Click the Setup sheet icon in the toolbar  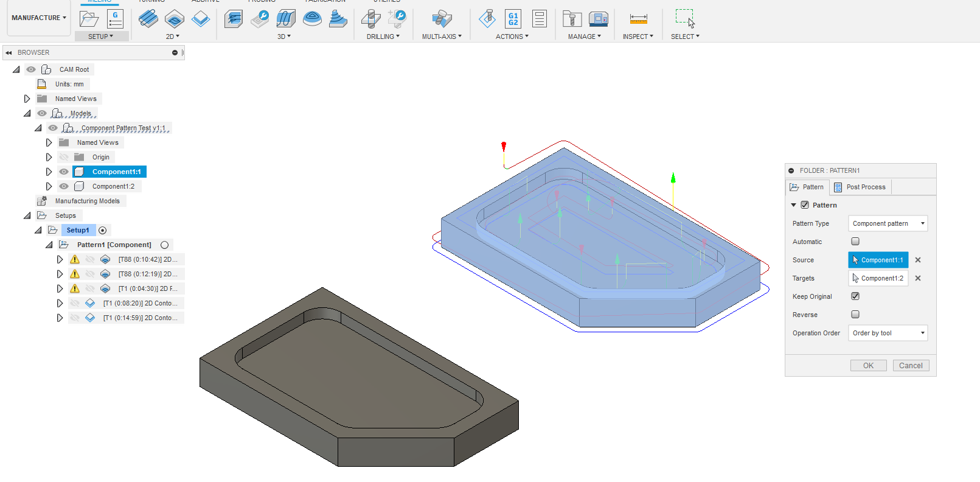tap(115, 19)
